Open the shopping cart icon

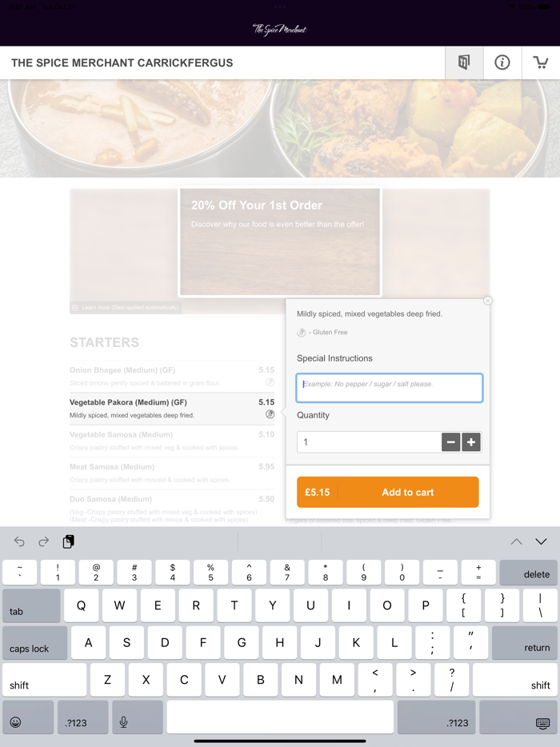(541, 62)
